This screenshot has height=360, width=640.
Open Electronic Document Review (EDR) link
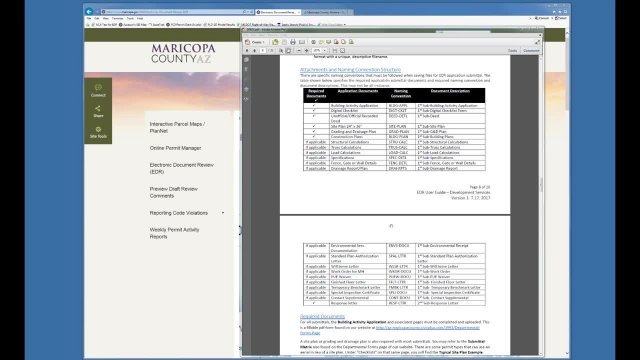pos(182,168)
